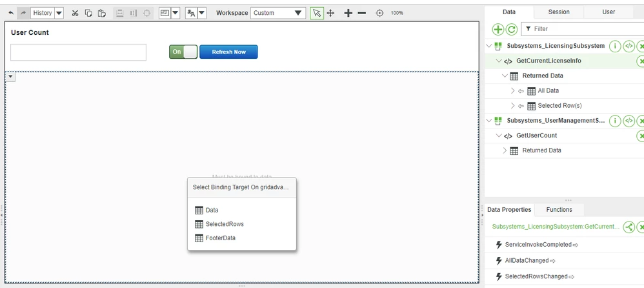Viewport: 644px width, 288px height.
Task: Click the User Count text input field
Action: pyautogui.click(x=78, y=52)
